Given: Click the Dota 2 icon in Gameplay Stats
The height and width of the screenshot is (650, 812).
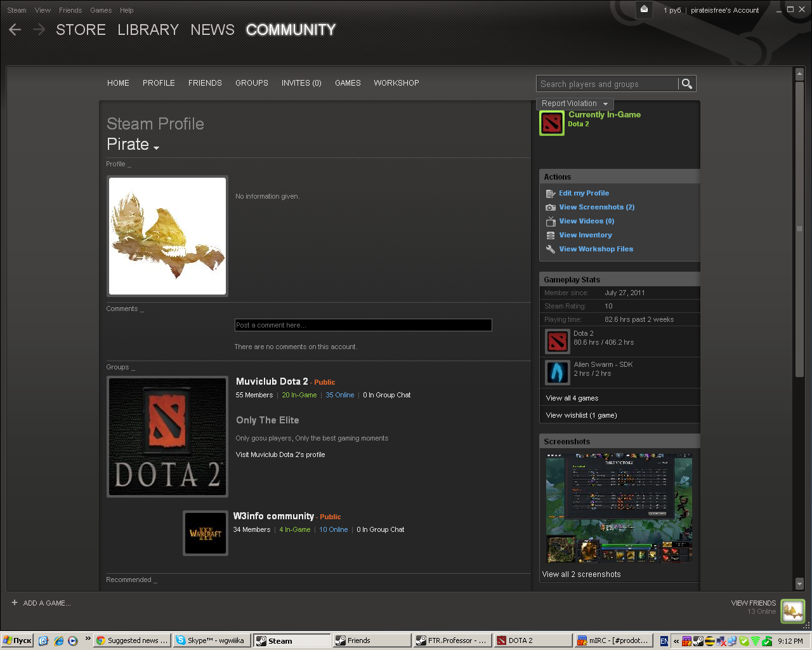Looking at the screenshot, I should click(x=558, y=342).
